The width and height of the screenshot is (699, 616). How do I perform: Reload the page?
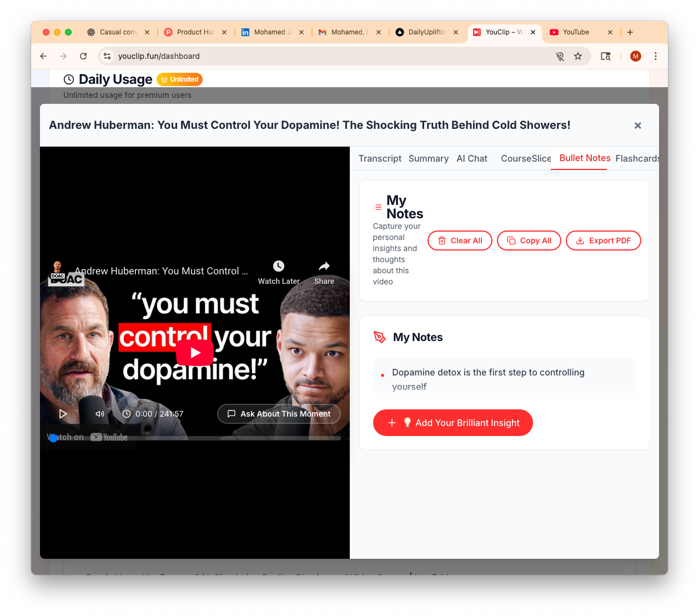[x=83, y=56]
